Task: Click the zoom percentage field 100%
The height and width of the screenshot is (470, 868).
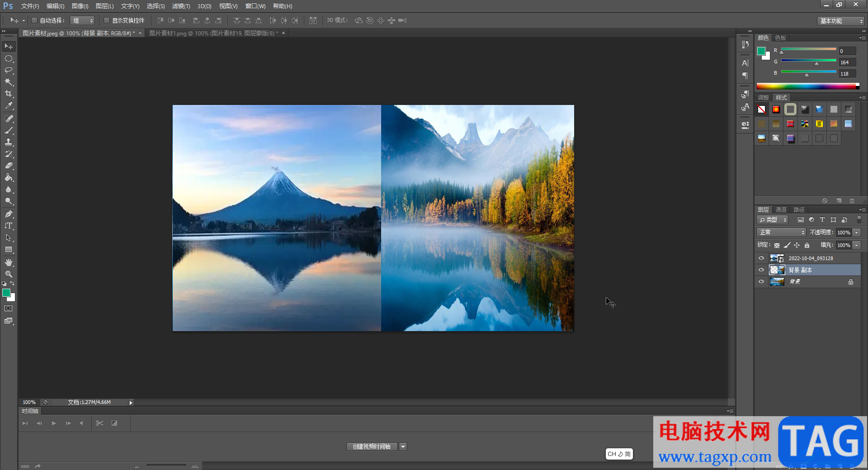Action: click(x=29, y=403)
